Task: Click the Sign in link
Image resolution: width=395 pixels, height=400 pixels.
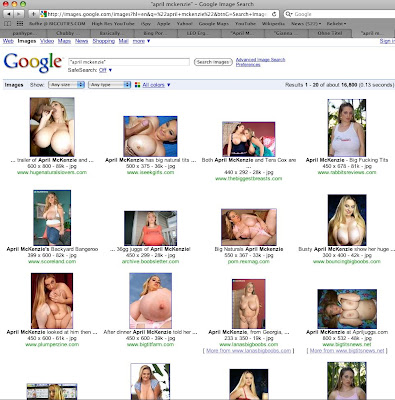Action: (x=387, y=41)
